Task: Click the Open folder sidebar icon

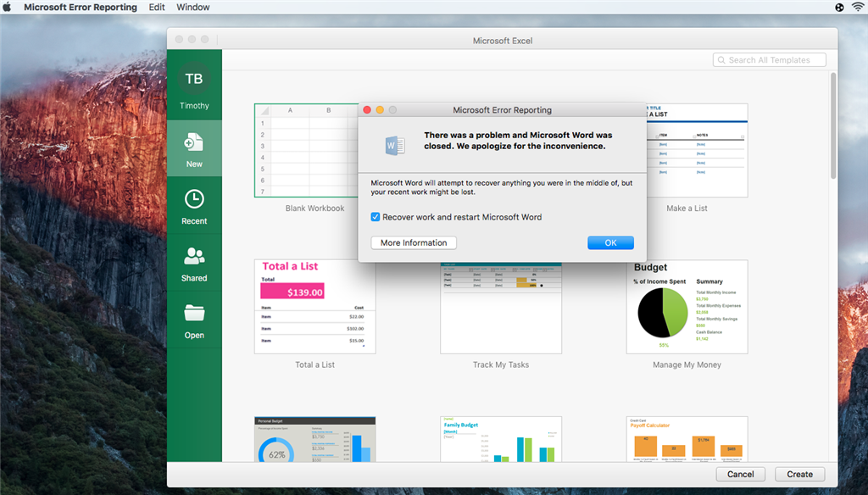Action: (194, 314)
